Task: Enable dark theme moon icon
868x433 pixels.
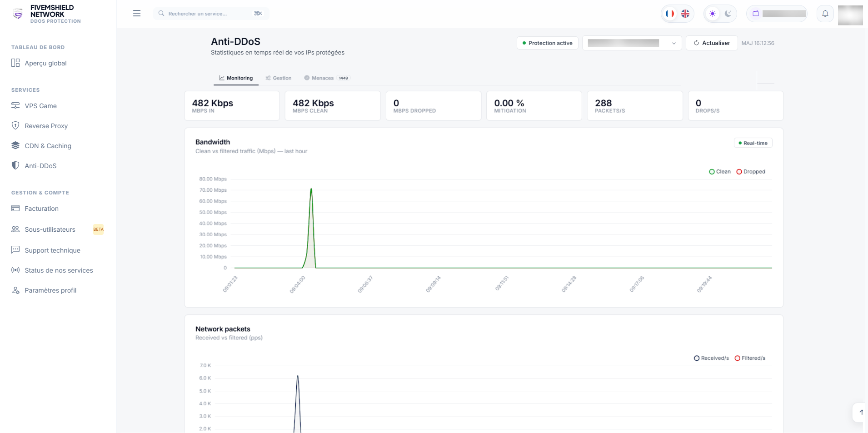Action: (728, 14)
